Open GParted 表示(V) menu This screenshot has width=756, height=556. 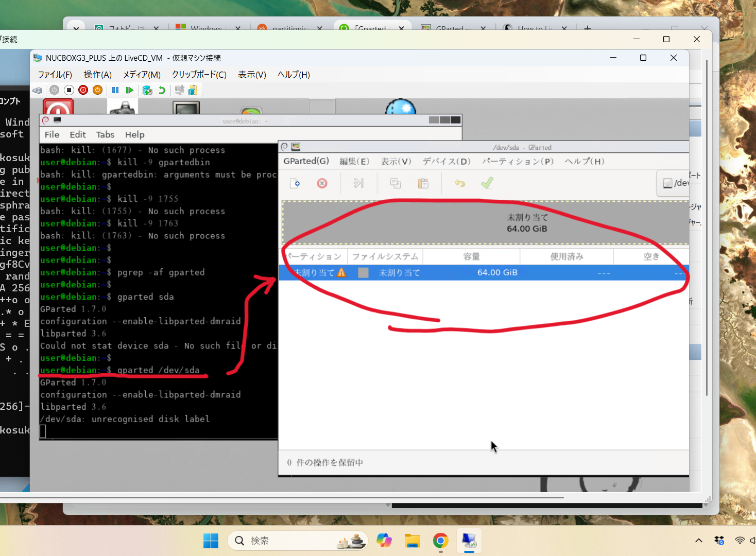click(396, 161)
